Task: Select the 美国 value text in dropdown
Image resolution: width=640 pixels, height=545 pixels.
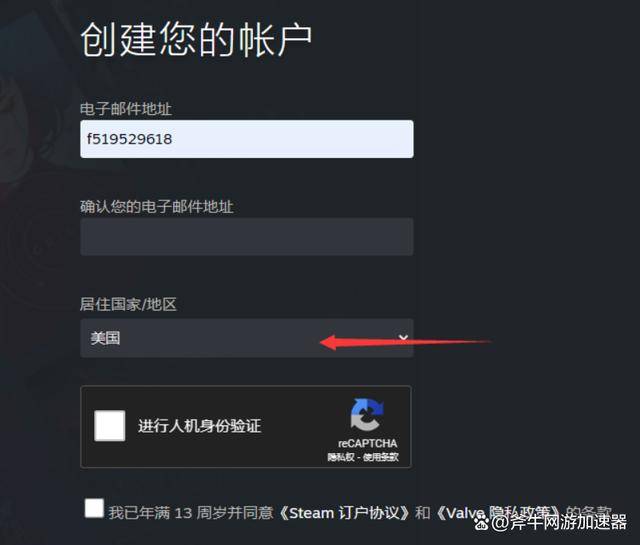Action: pyautogui.click(x=105, y=338)
